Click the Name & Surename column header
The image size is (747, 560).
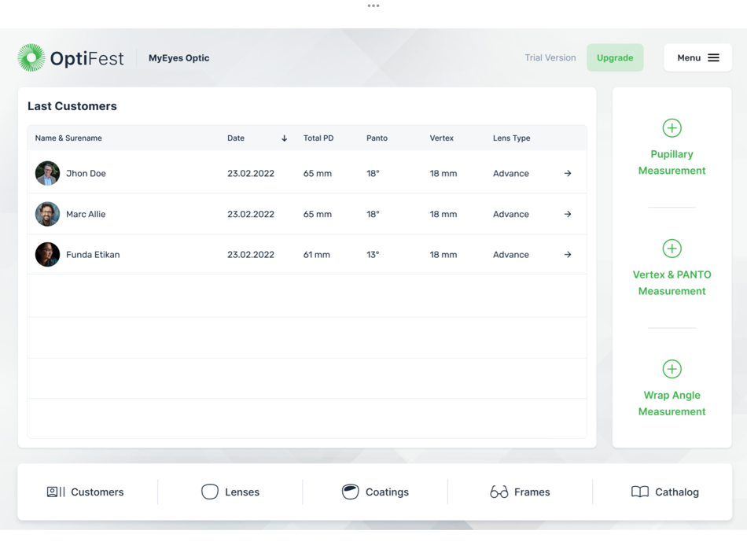(x=68, y=138)
